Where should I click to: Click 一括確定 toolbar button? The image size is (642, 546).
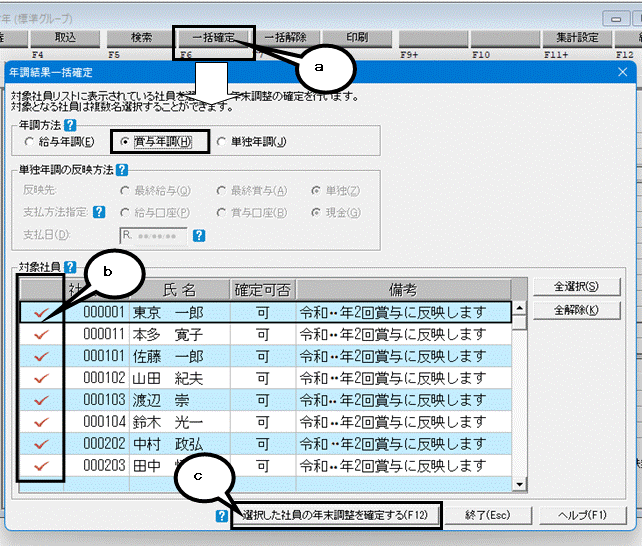click(x=213, y=38)
